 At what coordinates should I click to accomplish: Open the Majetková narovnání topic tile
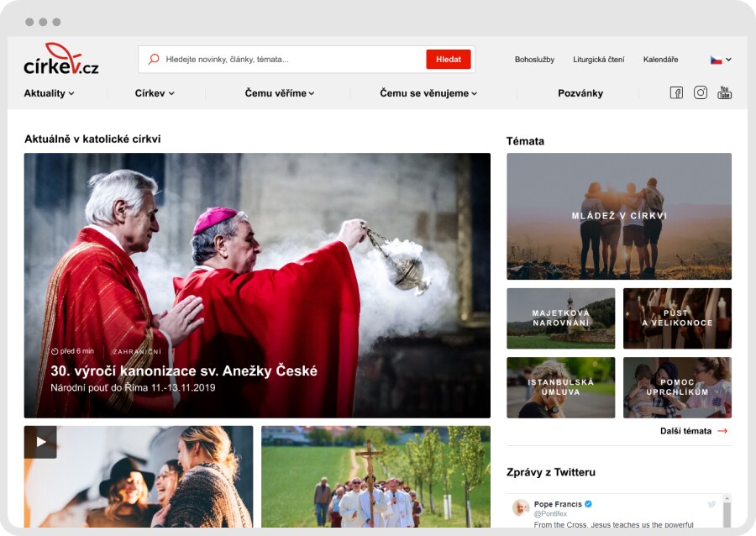[561, 318]
